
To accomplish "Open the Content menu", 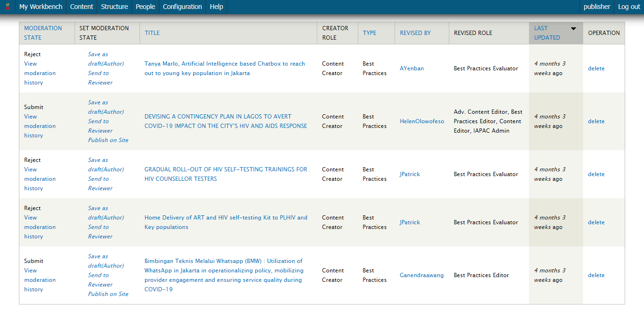I will [82, 7].
